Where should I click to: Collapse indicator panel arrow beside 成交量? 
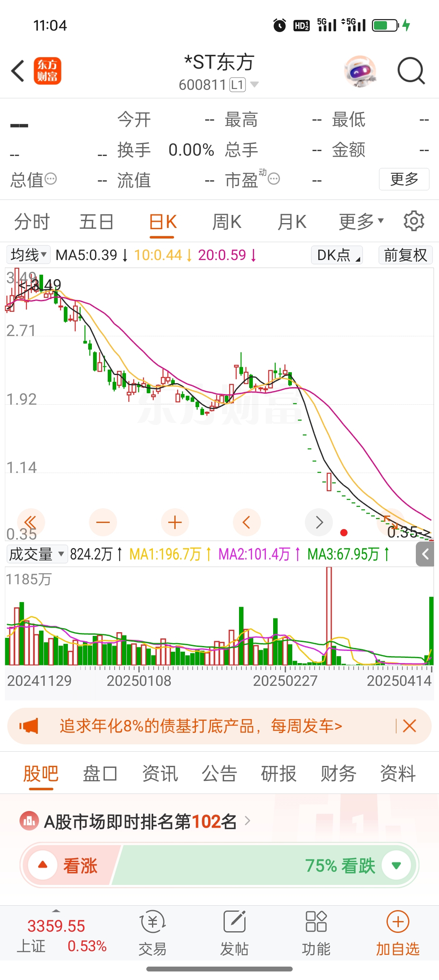tap(425, 554)
